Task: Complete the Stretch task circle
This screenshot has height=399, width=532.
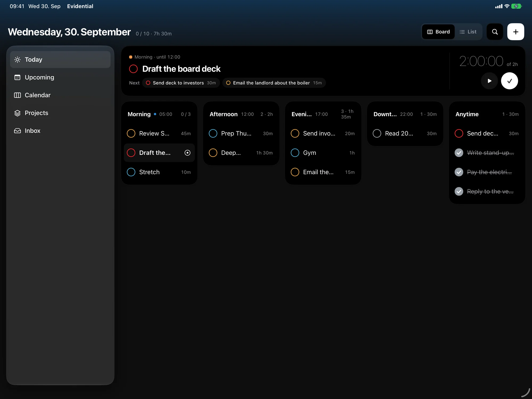Action: coord(131,172)
